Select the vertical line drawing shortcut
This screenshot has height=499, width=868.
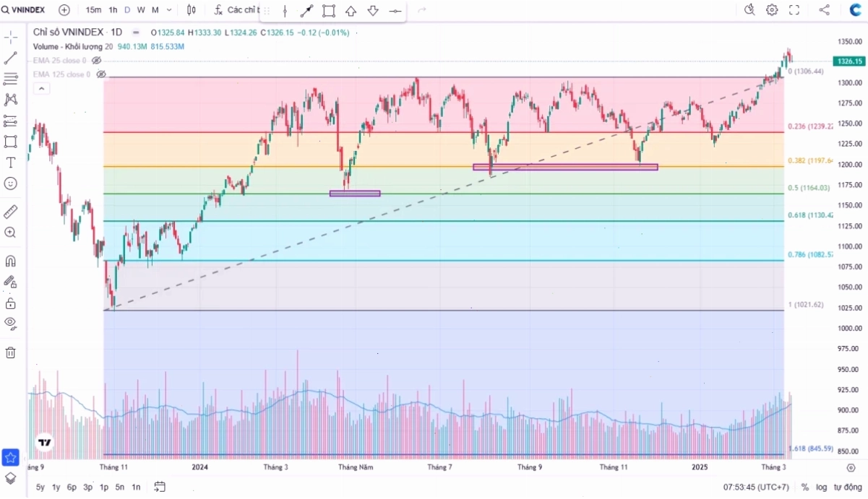(x=285, y=11)
